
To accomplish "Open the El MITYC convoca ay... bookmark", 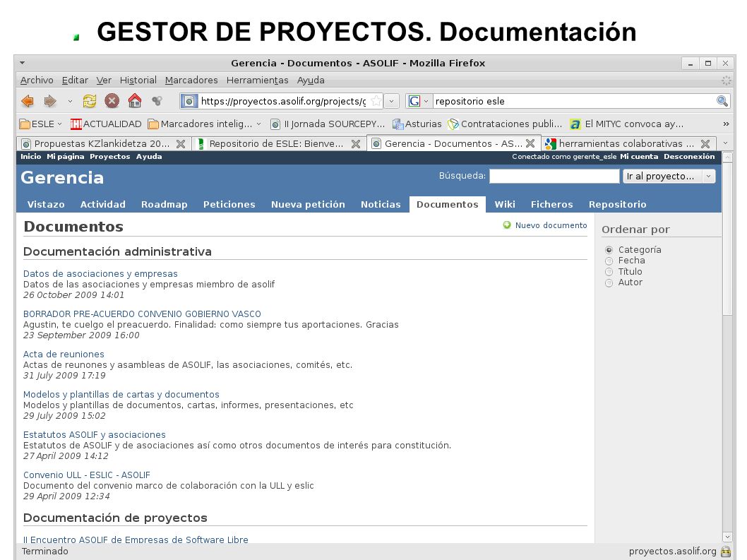I will tap(627, 124).
